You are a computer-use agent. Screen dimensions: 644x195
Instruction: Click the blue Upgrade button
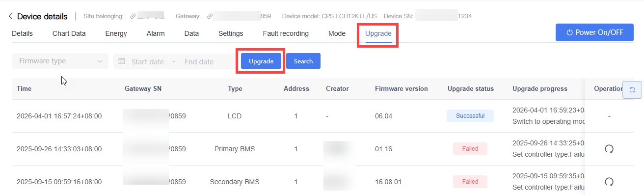point(261,61)
